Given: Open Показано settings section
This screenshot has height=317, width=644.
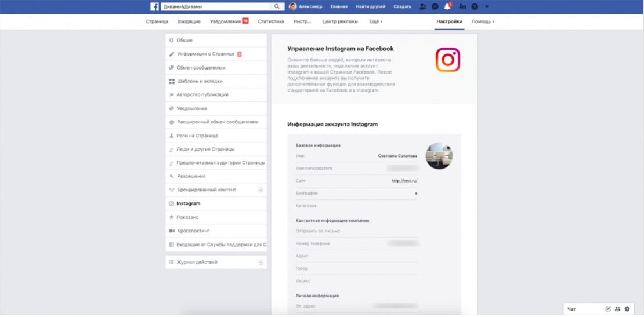Looking at the screenshot, I should tap(216, 217).
